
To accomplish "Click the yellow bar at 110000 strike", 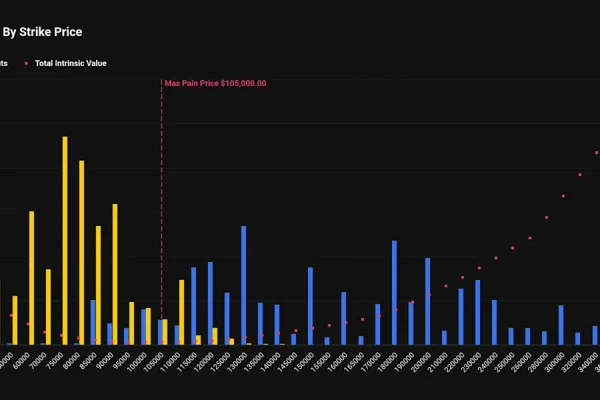I will (181, 311).
